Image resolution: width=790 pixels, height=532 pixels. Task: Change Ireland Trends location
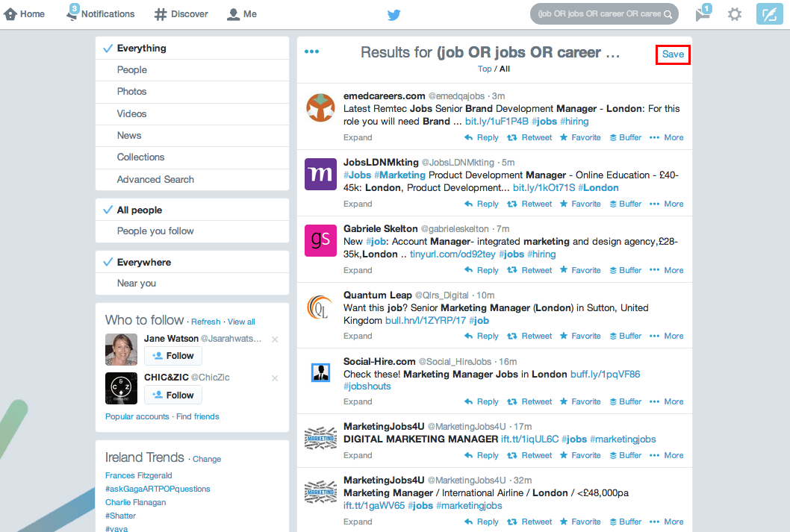(207, 459)
